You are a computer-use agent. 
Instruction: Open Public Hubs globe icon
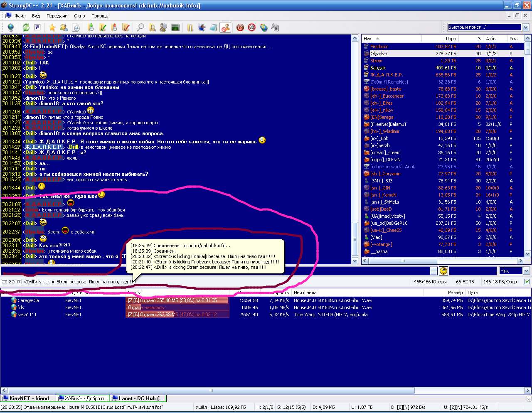pyautogui.click(x=11, y=27)
